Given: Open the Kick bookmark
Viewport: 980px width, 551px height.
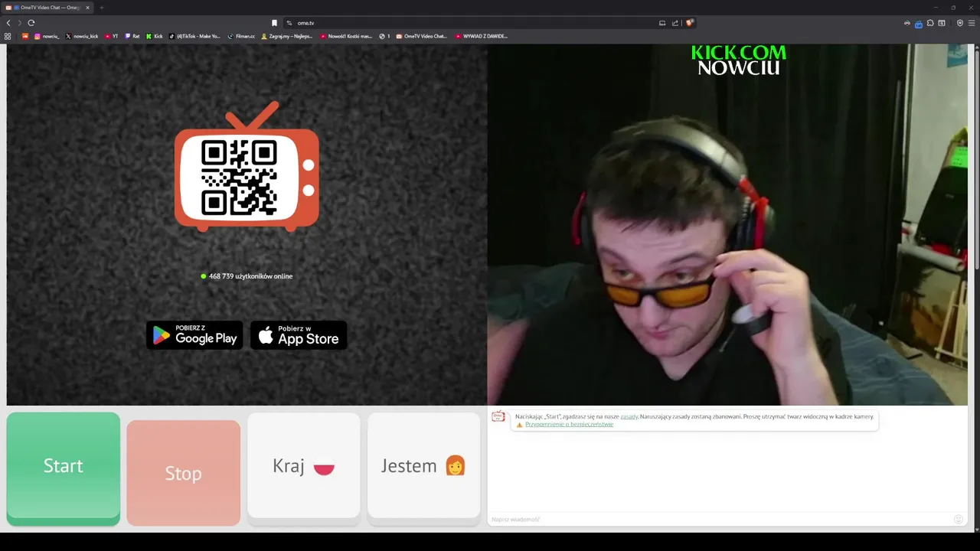Looking at the screenshot, I should click(155, 36).
